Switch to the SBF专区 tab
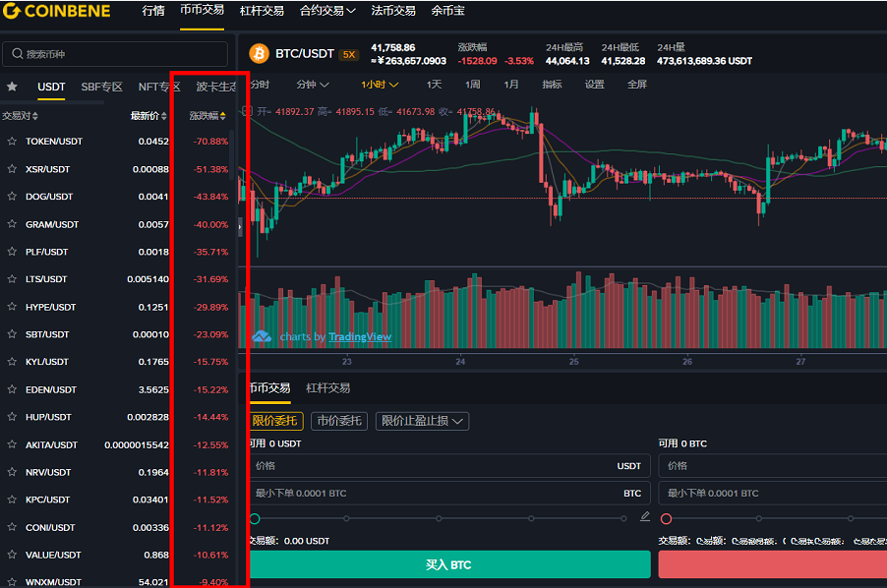 pos(102,88)
